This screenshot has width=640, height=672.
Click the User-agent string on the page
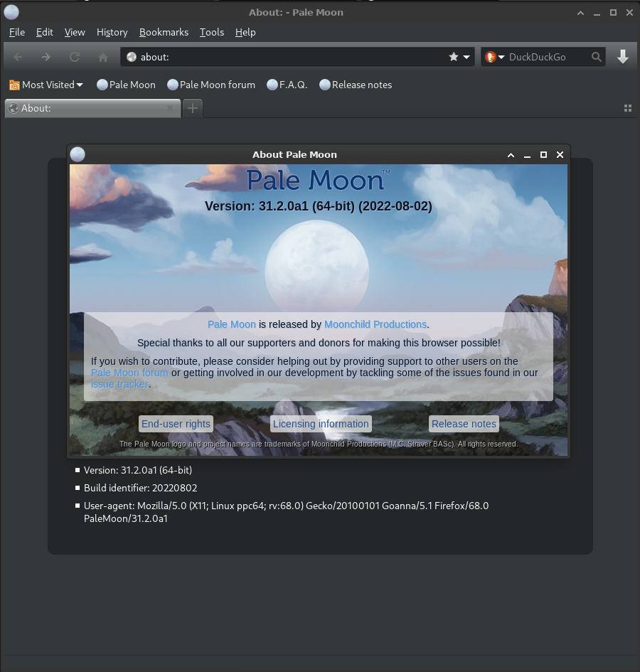pos(286,512)
